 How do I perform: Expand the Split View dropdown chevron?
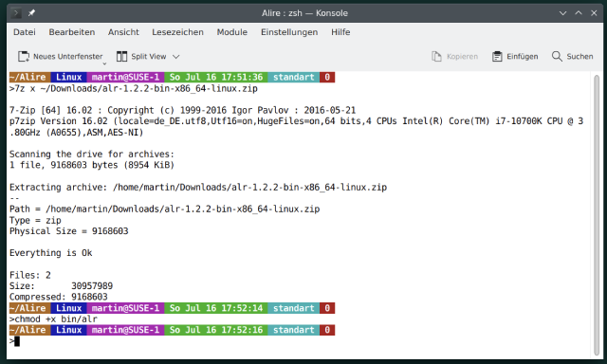(x=176, y=57)
